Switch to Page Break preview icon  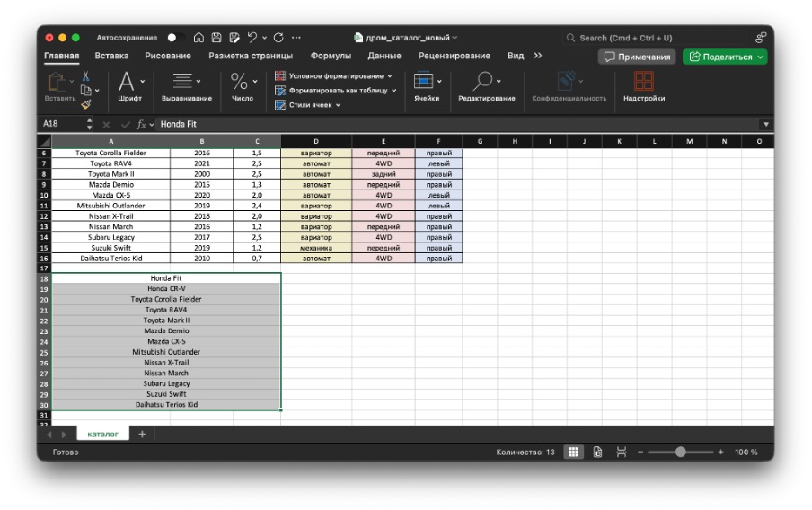click(622, 452)
